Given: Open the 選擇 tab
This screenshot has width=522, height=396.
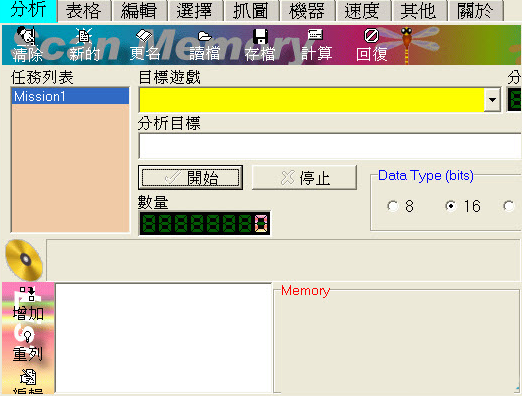Looking at the screenshot, I should (195, 11).
